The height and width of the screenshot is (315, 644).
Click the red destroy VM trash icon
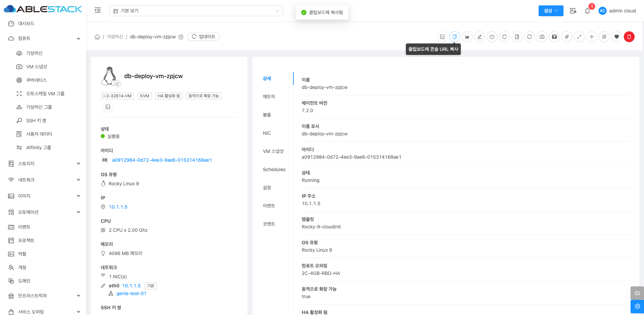629,37
